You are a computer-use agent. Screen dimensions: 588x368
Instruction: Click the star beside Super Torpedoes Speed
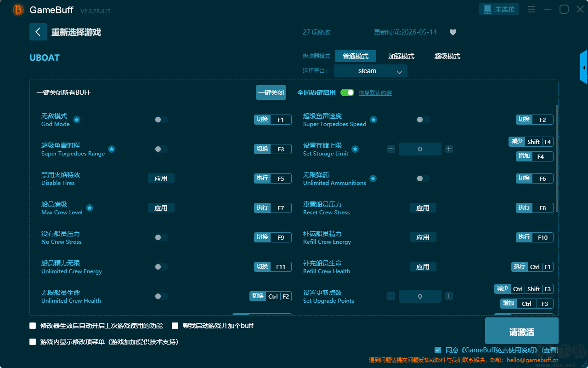373,120
